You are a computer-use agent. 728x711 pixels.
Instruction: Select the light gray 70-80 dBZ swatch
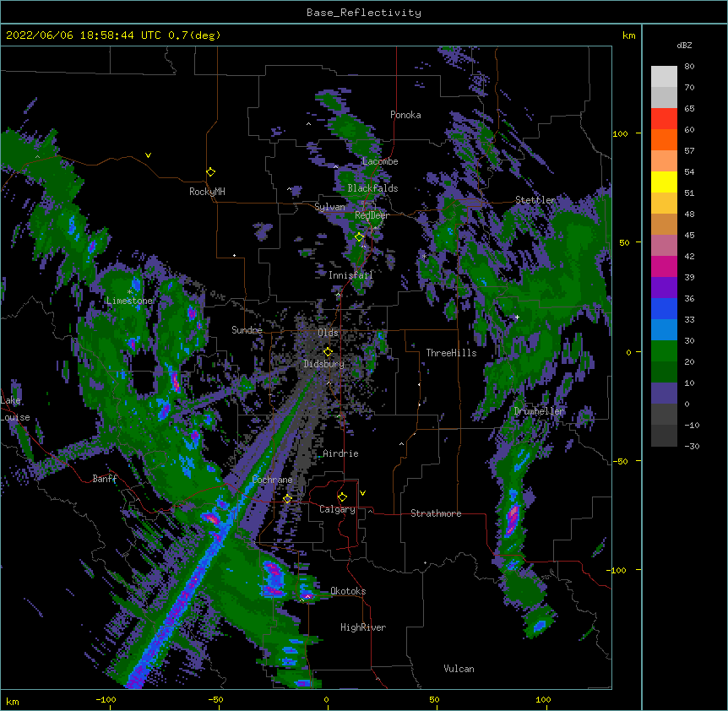(664, 77)
